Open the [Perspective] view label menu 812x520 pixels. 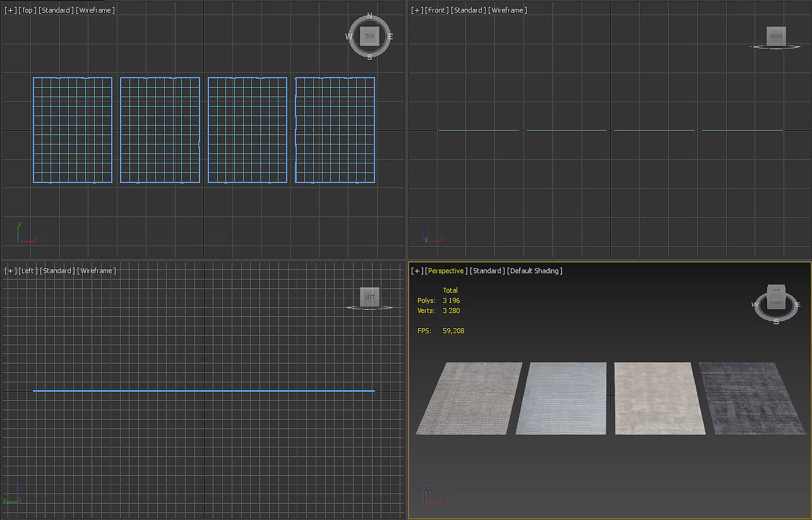(446, 271)
